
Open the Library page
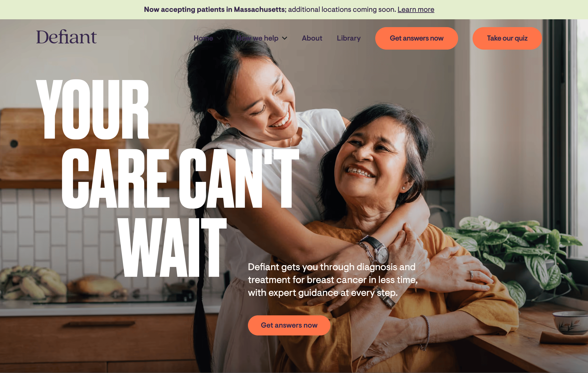pos(349,38)
